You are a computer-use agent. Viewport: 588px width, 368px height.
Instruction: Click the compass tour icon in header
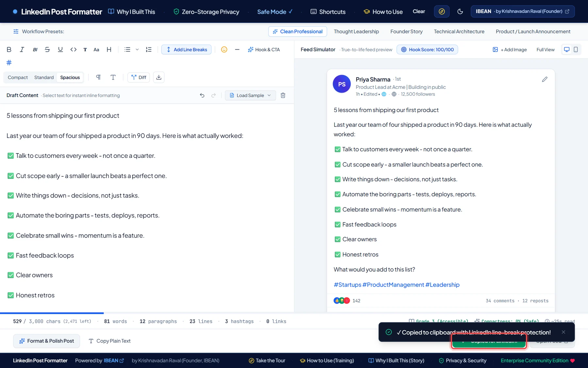point(442,11)
